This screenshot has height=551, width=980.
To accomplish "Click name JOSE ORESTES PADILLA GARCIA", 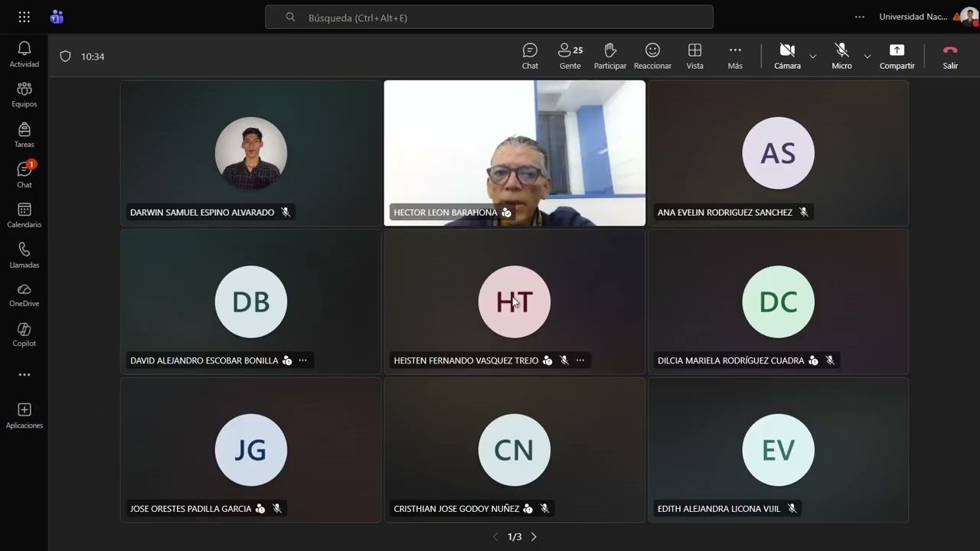I will click(x=191, y=509).
